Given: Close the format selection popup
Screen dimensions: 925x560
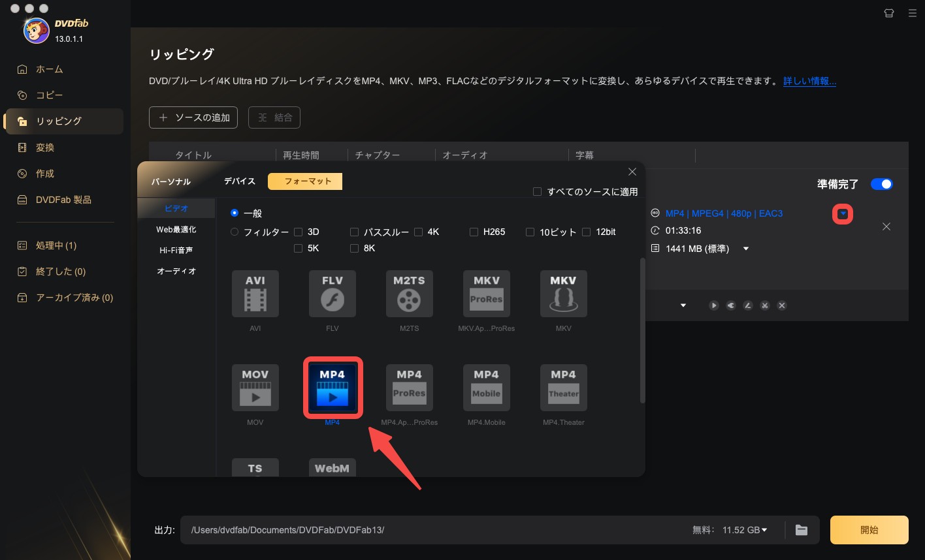Looking at the screenshot, I should click(632, 172).
